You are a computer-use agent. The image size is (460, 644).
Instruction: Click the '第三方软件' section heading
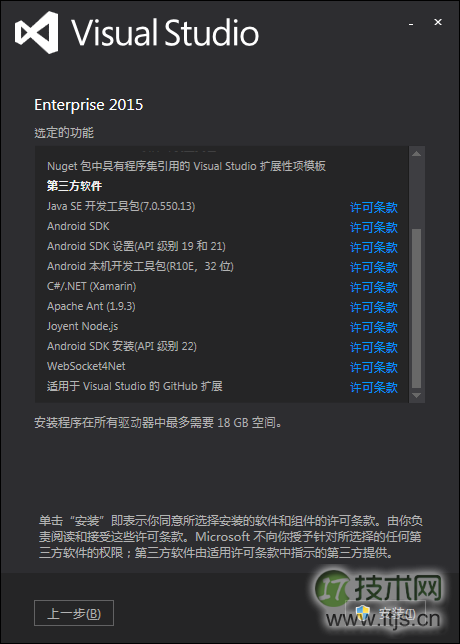[x=74, y=186]
